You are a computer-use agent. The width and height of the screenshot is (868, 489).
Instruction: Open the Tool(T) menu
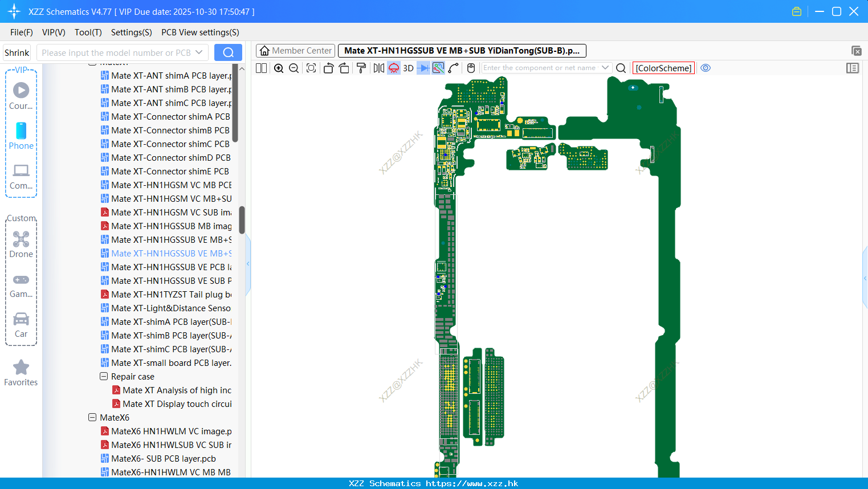(x=88, y=32)
